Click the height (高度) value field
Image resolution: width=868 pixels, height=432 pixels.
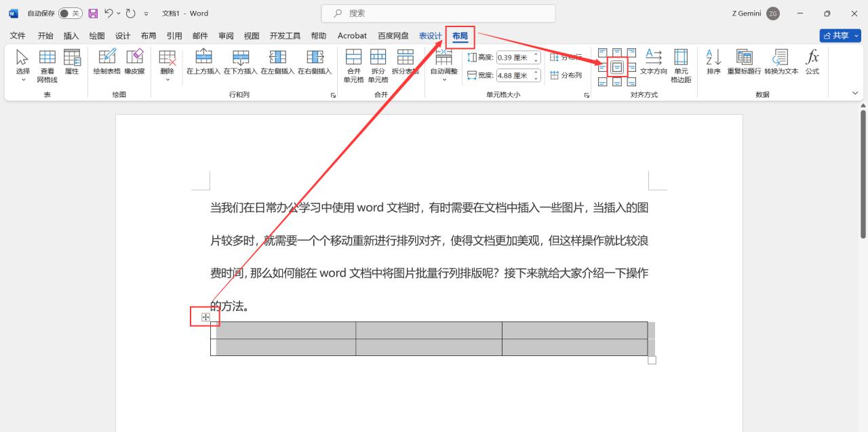point(513,58)
